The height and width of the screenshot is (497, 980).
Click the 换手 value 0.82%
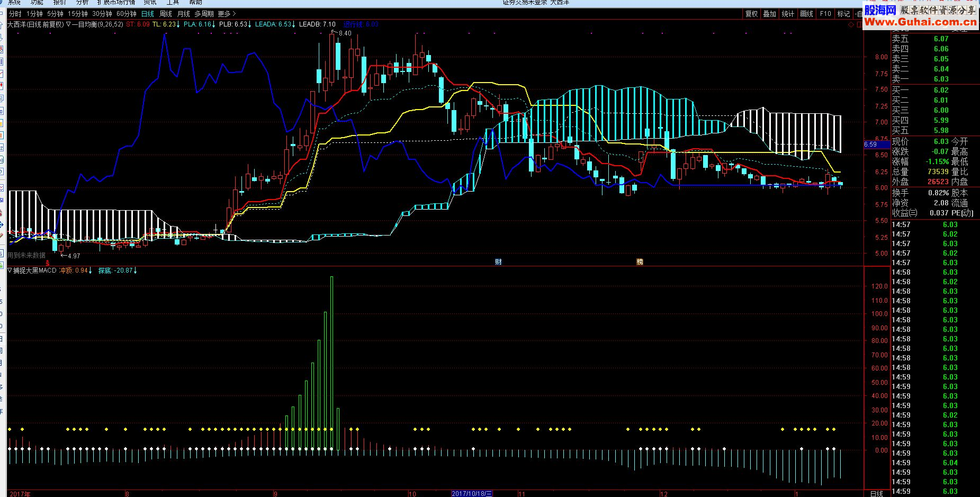[938, 193]
